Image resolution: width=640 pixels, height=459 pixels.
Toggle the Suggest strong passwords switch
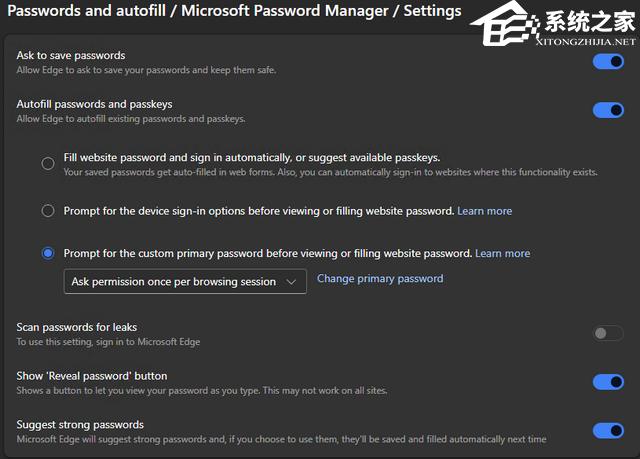tap(608, 430)
